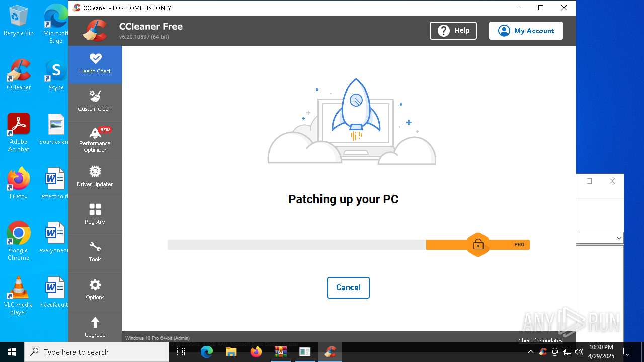644x362 pixels.
Task: Open CCleaner desktop shortcut
Action: tap(19, 75)
